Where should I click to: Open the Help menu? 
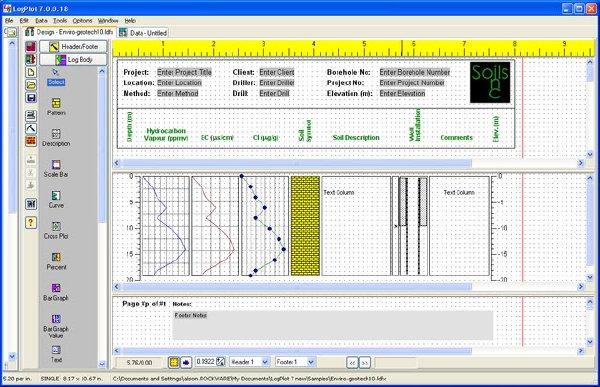(130, 21)
